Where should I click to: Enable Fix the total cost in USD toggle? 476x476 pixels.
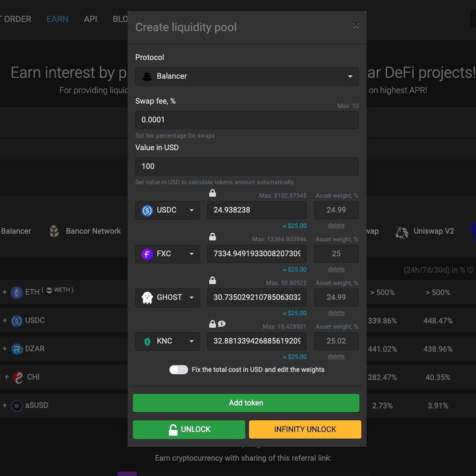(x=178, y=370)
